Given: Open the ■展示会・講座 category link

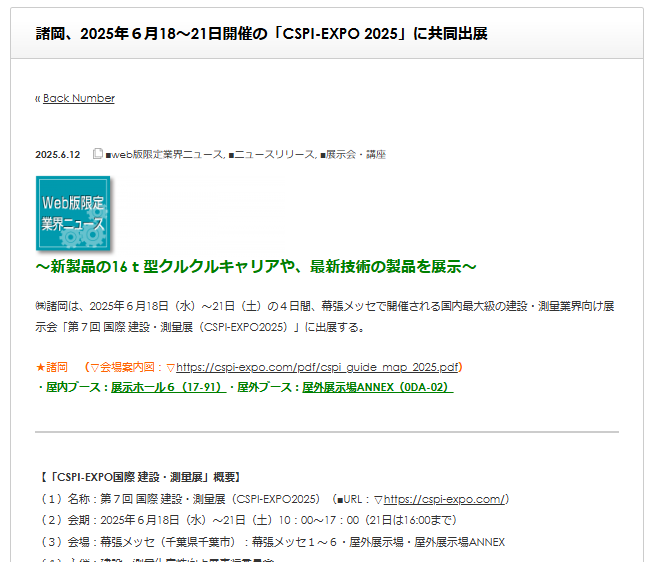Looking at the screenshot, I should click(x=353, y=155).
